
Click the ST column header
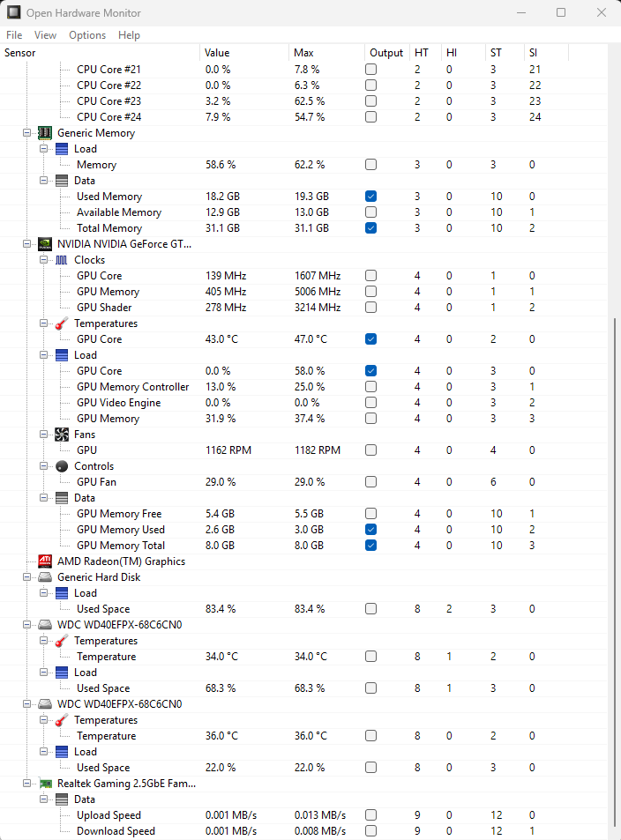tap(505, 53)
